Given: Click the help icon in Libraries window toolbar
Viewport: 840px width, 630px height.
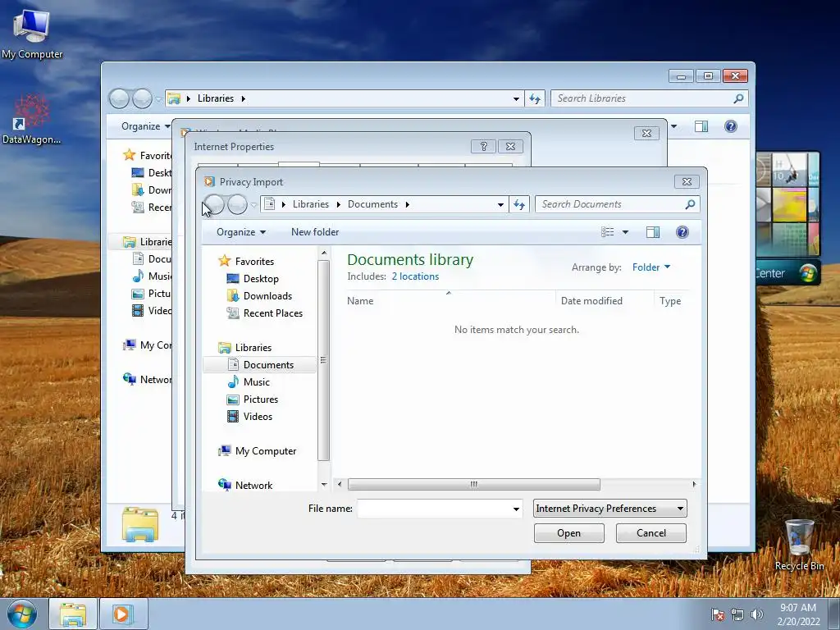Looking at the screenshot, I should tap(731, 126).
